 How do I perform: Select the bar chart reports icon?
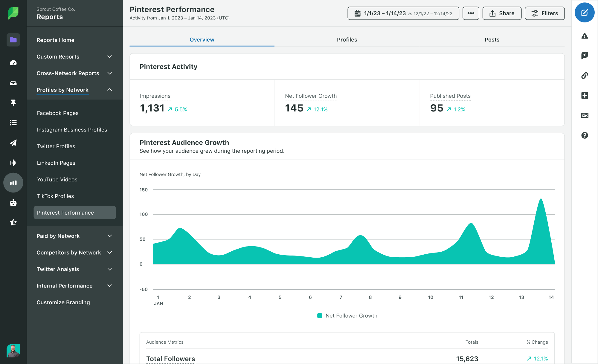13,183
